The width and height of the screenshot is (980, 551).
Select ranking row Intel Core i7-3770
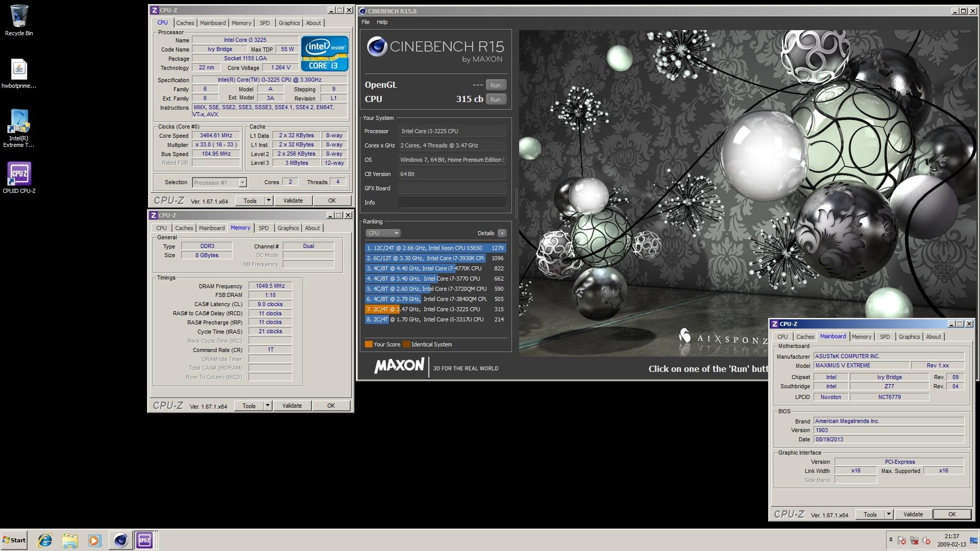coord(435,279)
